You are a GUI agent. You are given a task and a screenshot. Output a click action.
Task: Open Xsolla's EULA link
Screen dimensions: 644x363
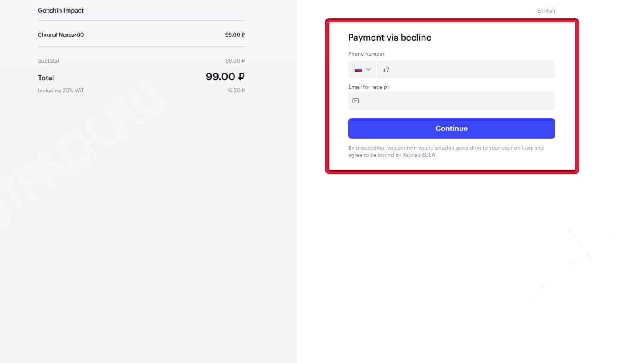point(428,155)
